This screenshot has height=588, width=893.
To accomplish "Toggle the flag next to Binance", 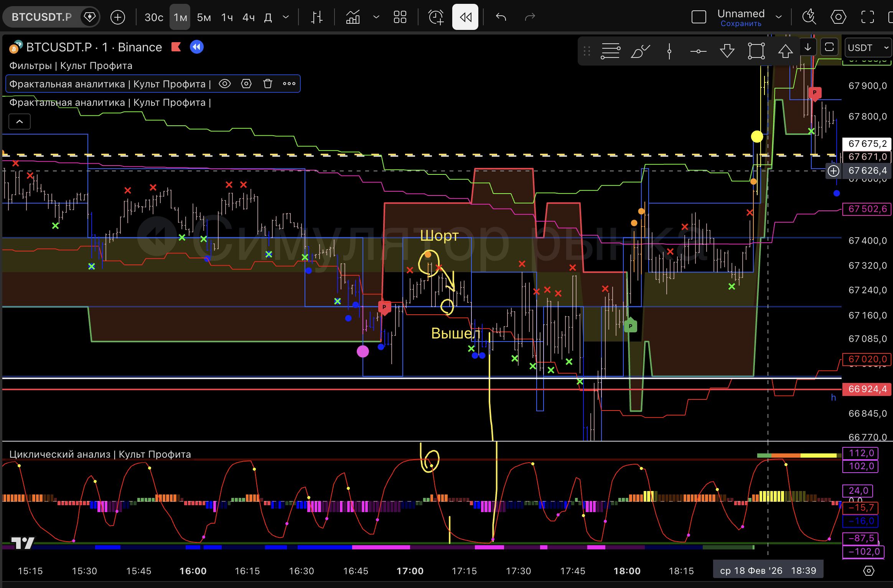I will [x=176, y=47].
